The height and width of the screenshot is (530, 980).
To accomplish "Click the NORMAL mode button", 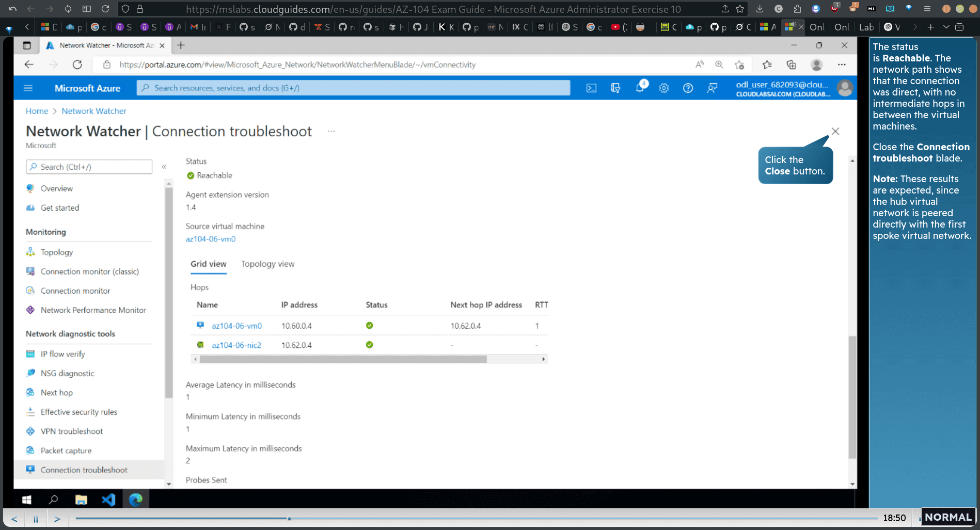I will pyautogui.click(x=948, y=517).
